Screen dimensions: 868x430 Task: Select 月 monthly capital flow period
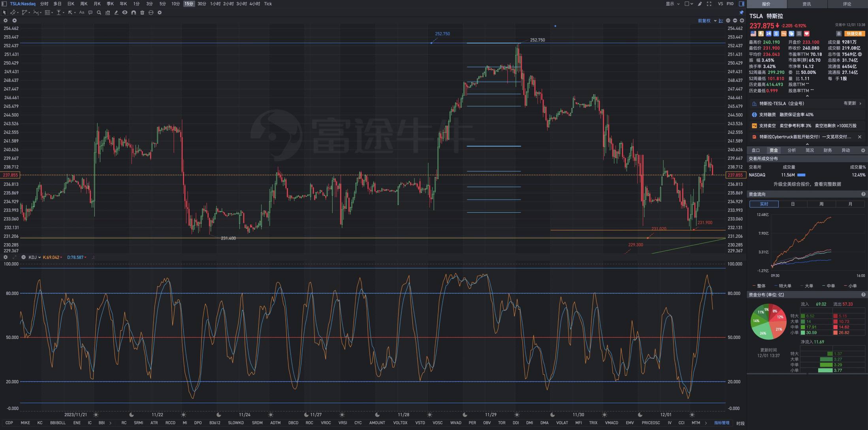point(850,204)
